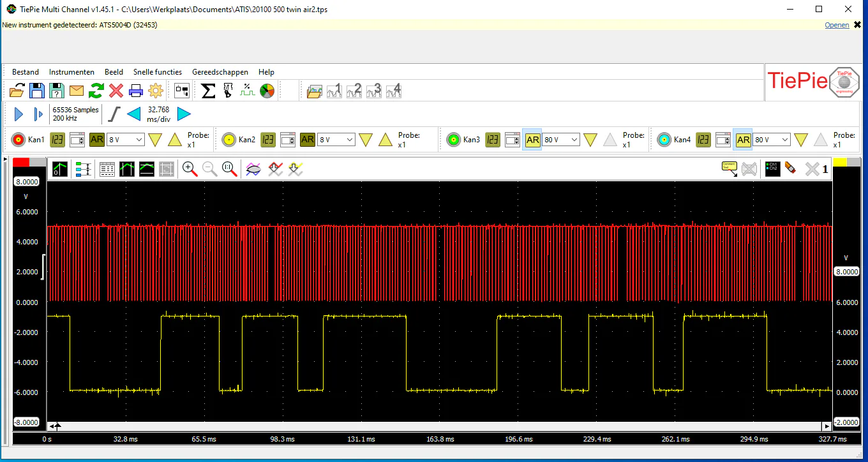
Task: Open Kan4 80 V range dropdown
Action: tap(771, 140)
